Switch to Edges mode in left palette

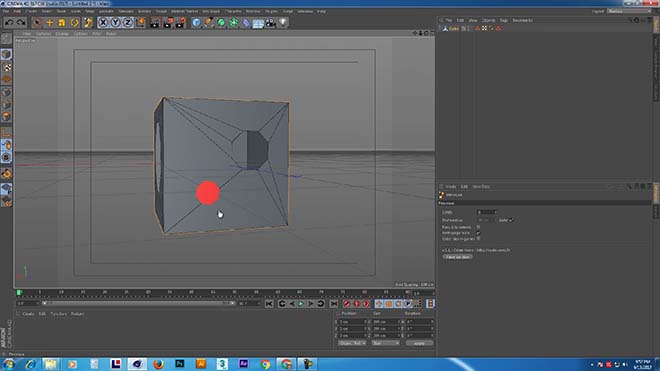pos(6,104)
